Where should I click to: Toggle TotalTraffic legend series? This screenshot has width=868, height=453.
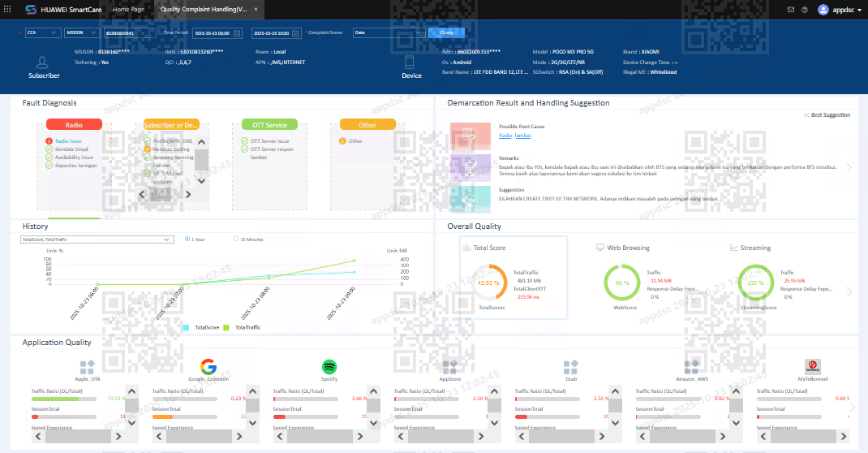click(242, 328)
